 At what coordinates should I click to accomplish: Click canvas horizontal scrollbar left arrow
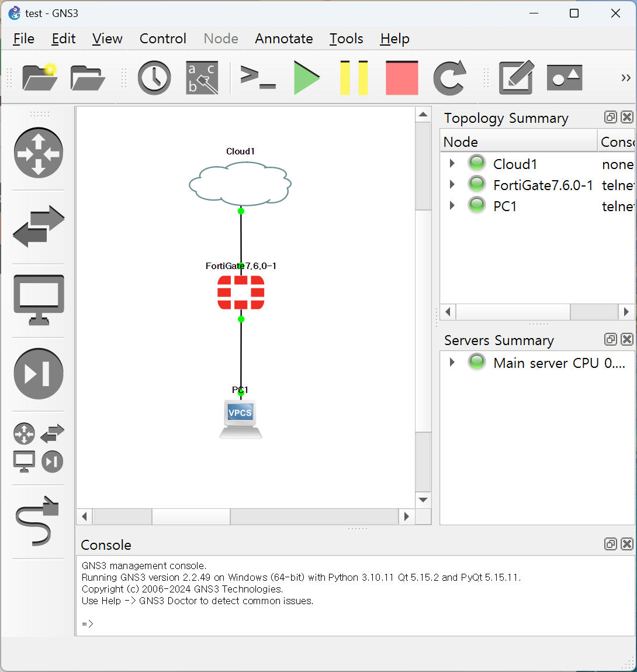[x=84, y=516]
